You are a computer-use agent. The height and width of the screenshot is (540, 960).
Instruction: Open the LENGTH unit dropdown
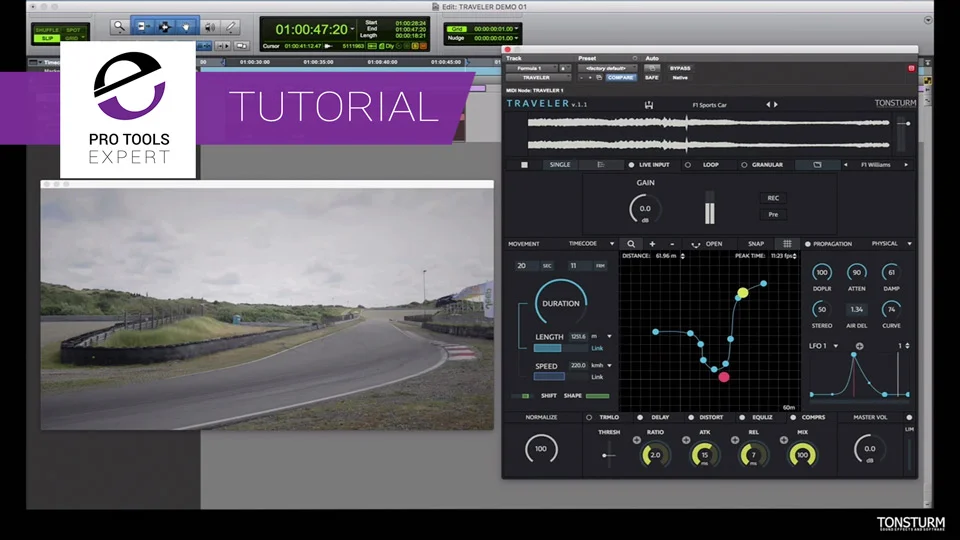609,336
